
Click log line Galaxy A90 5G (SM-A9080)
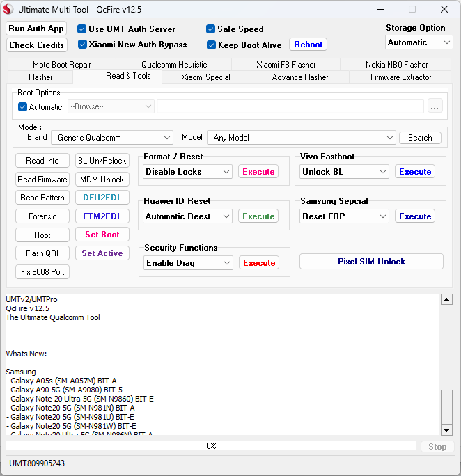pos(64,390)
